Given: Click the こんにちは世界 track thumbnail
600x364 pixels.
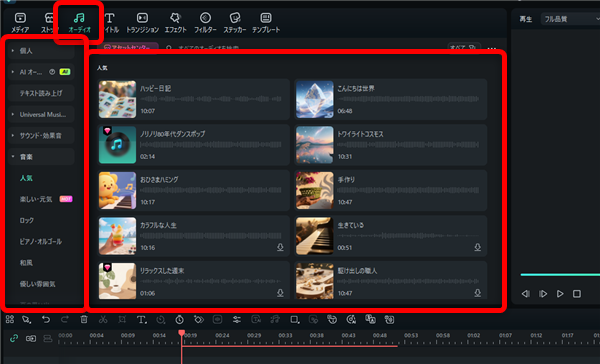Looking at the screenshot, I should [x=315, y=99].
